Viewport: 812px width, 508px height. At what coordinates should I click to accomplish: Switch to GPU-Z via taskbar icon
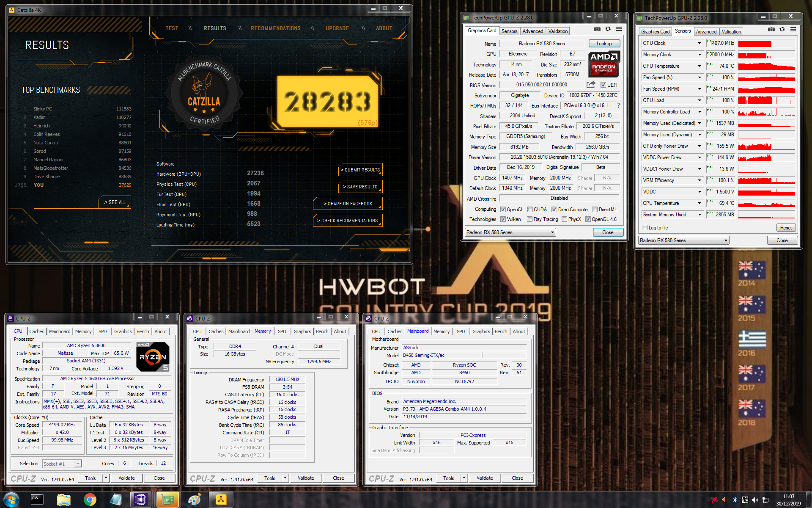click(x=167, y=500)
